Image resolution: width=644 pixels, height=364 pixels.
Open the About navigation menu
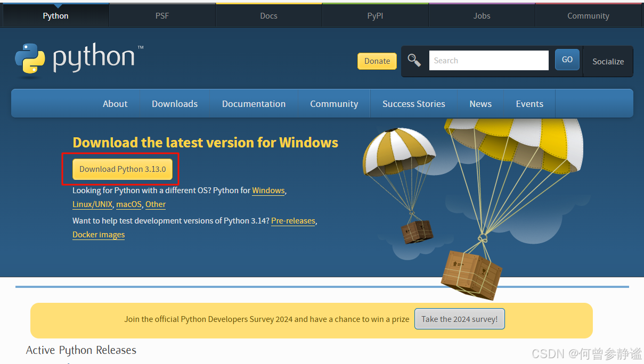coord(115,104)
